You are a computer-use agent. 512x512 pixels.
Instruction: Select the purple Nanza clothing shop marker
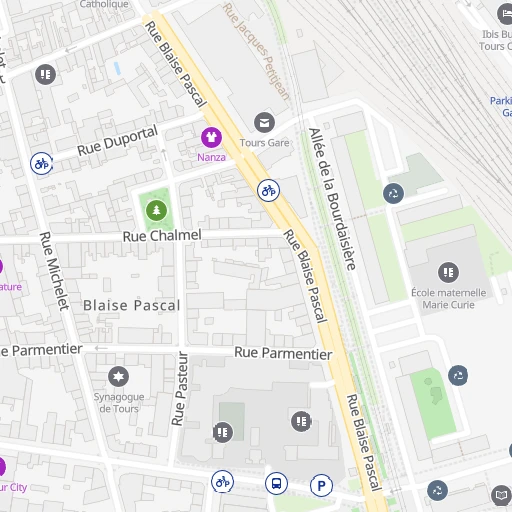click(x=211, y=137)
